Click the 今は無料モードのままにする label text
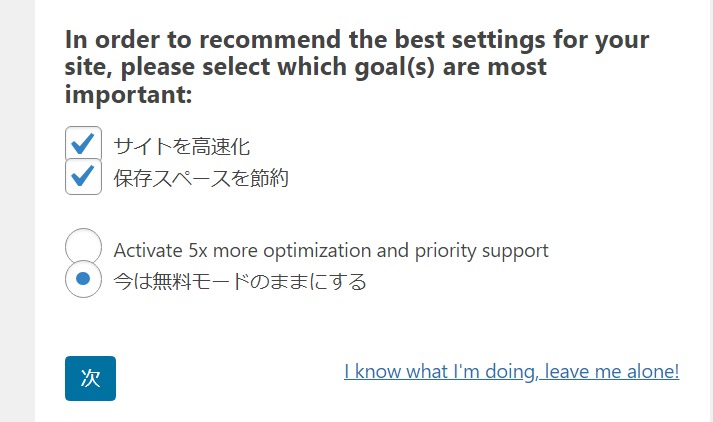The image size is (713, 422). tap(240, 282)
